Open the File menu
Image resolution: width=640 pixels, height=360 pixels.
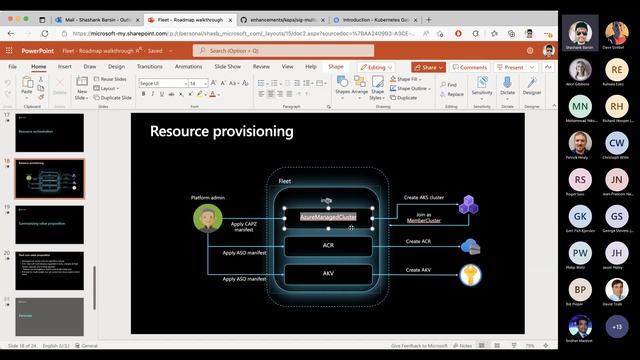click(x=13, y=67)
